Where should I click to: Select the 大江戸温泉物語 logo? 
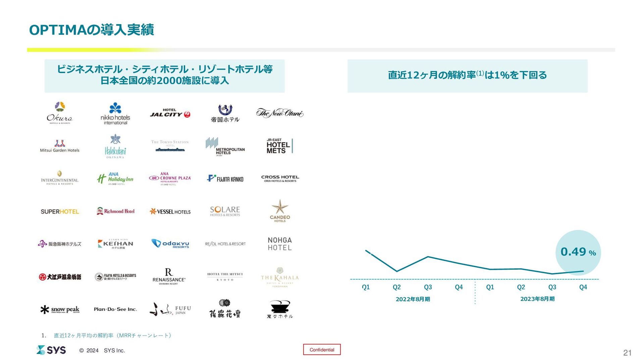(x=60, y=277)
